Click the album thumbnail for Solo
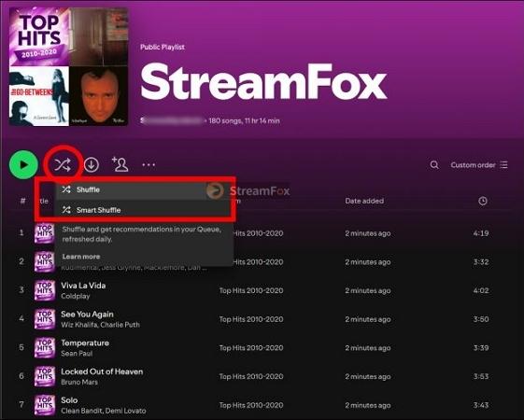This screenshot has width=524, height=420. click(45, 405)
